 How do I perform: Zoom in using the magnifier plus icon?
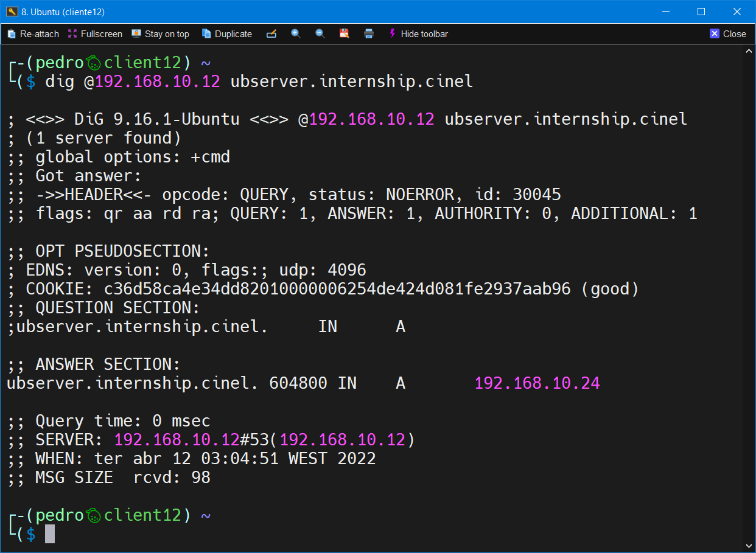click(x=296, y=34)
